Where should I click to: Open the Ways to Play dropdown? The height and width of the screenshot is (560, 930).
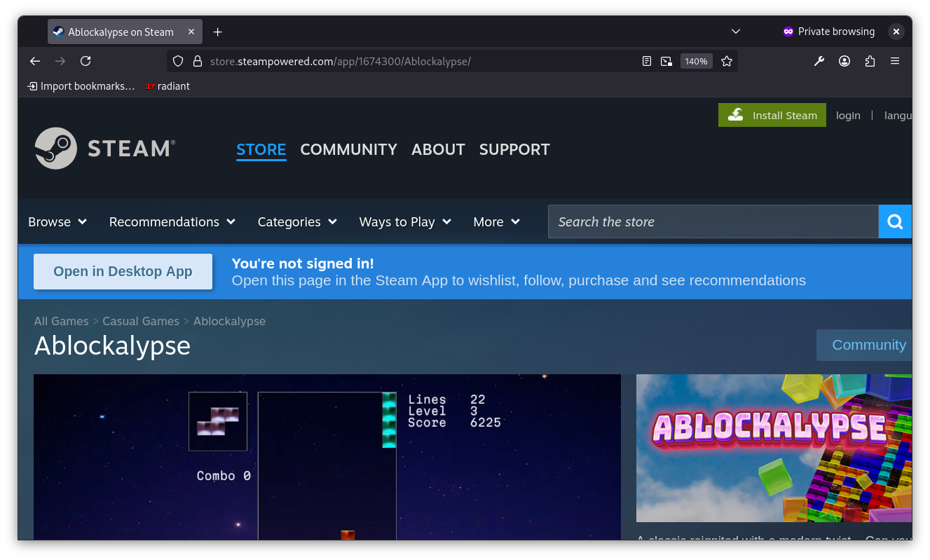click(405, 221)
